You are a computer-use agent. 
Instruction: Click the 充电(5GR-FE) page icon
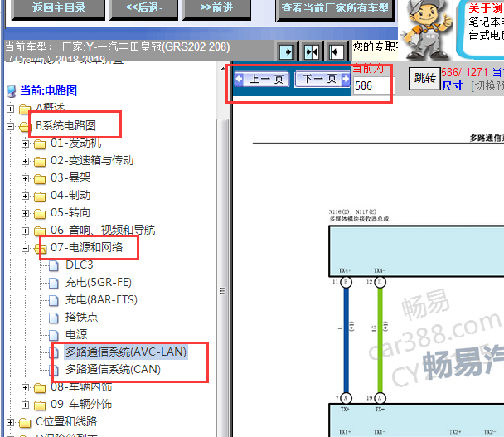[x=54, y=283]
